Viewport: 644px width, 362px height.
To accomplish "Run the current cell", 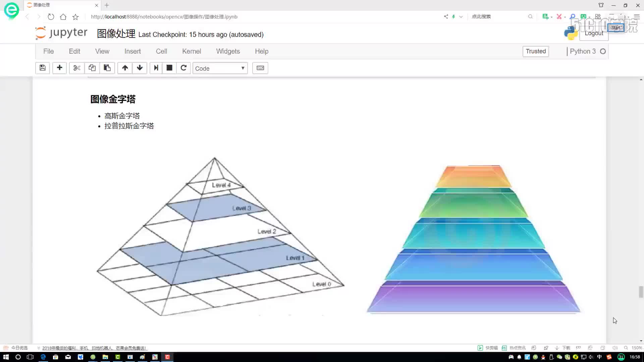I will 156,68.
